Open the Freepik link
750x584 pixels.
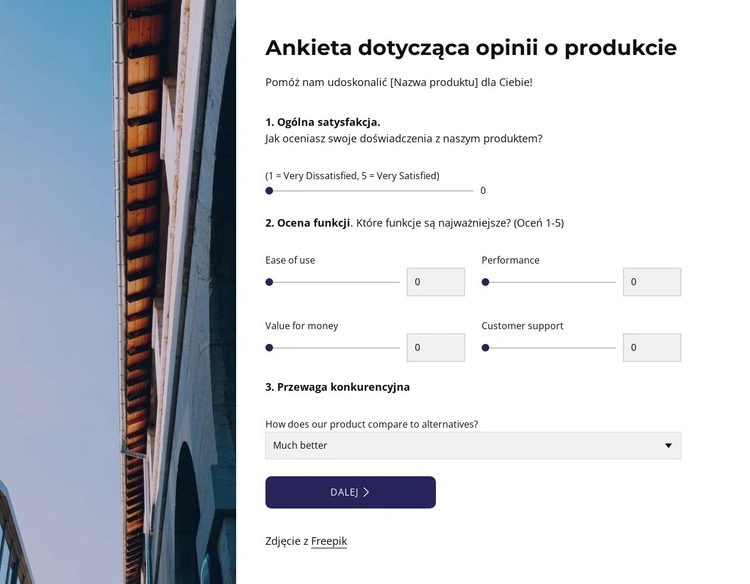[x=329, y=541]
